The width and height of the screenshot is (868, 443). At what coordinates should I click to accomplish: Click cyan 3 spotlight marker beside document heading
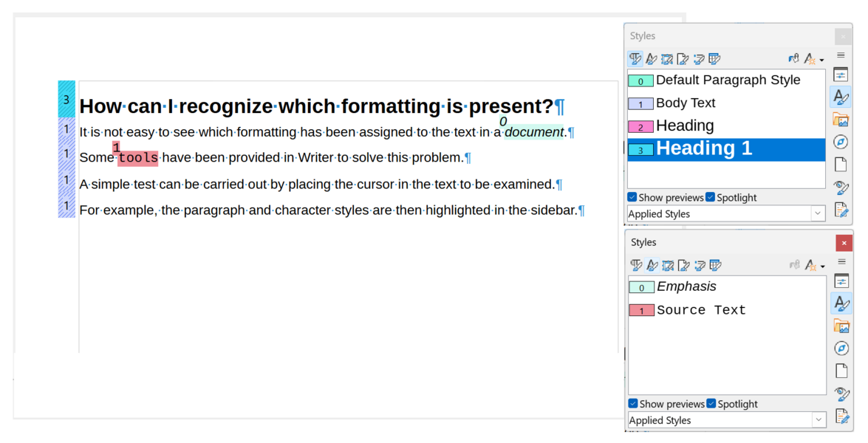(66, 100)
